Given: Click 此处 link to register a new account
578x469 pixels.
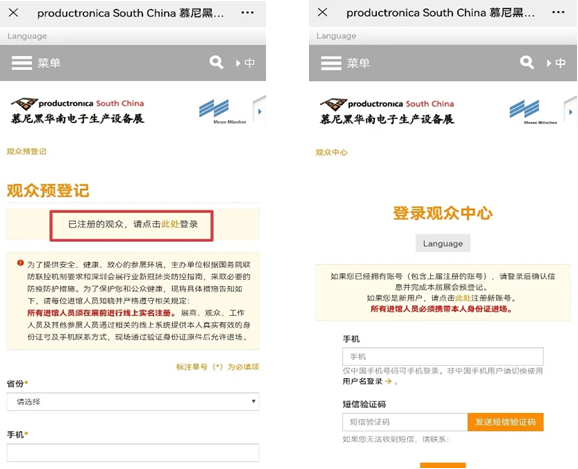Looking at the screenshot, I should (x=463, y=298).
